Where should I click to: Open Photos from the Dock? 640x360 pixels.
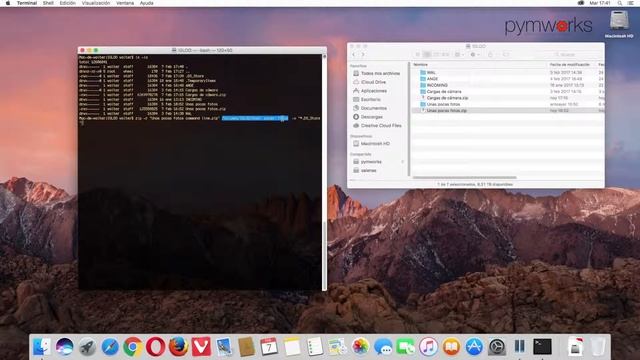pyautogui.click(x=360, y=347)
